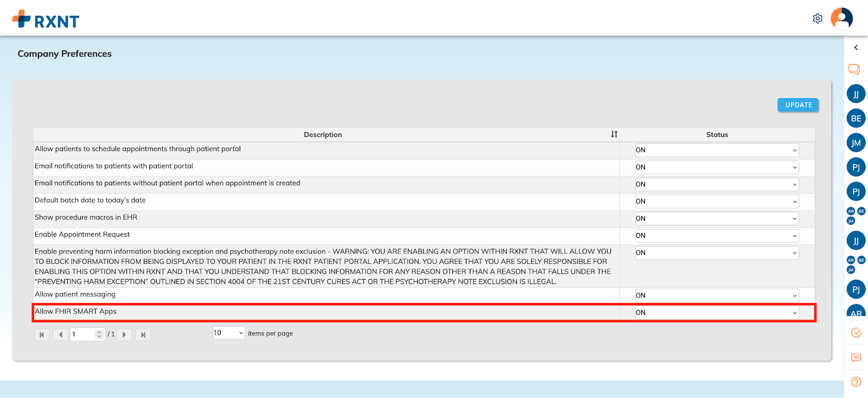Go to the next page
868x398 pixels.
[x=125, y=334]
